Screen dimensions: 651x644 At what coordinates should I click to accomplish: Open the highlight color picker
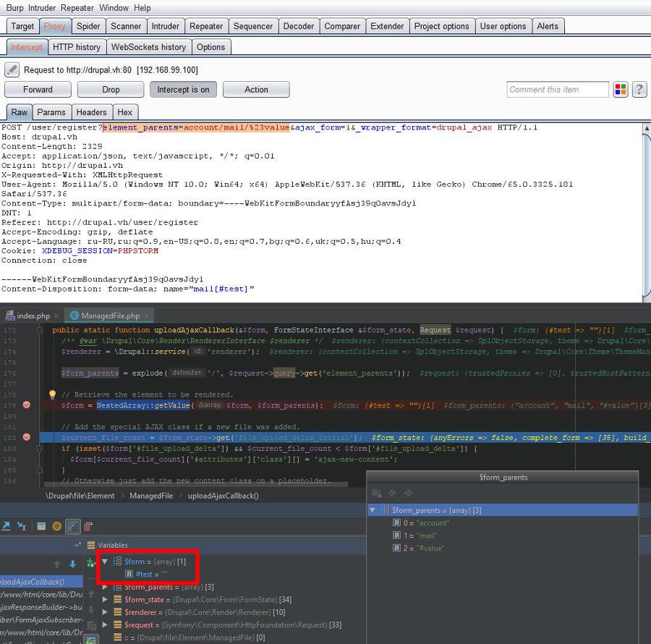621,90
